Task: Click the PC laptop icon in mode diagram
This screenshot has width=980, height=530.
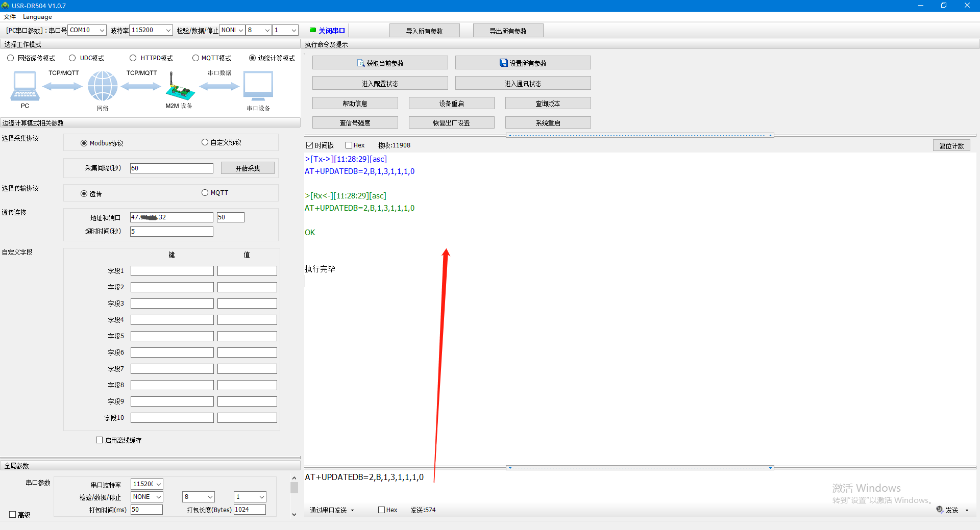Action: click(24, 86)
